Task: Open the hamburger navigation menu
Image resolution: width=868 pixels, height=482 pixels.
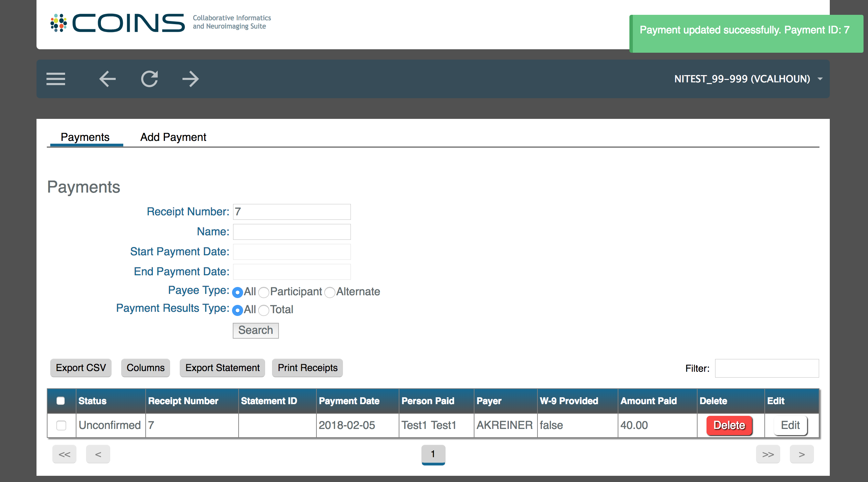Action: tap(55, 79)
